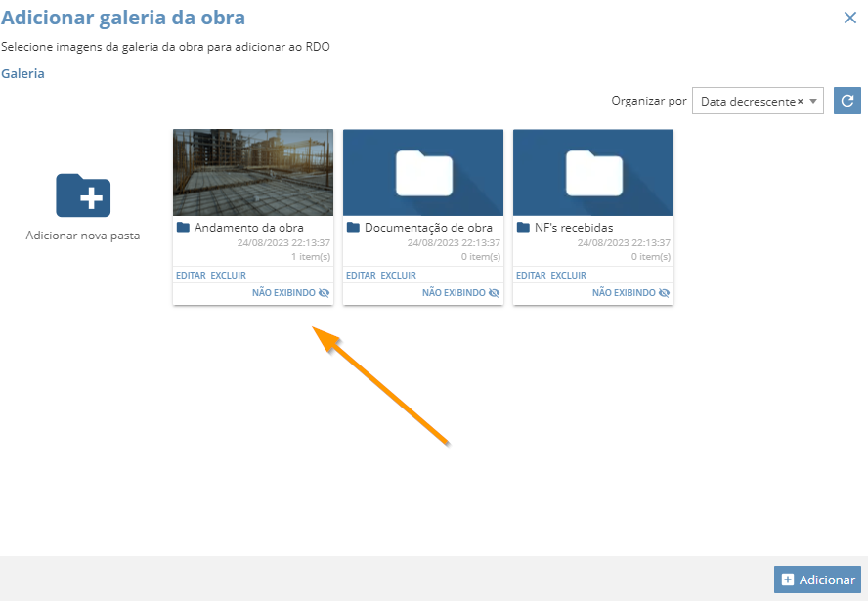
Task: Toggle NÃO EXIBINDO for Andamento da obra
Action: (290, 293)
